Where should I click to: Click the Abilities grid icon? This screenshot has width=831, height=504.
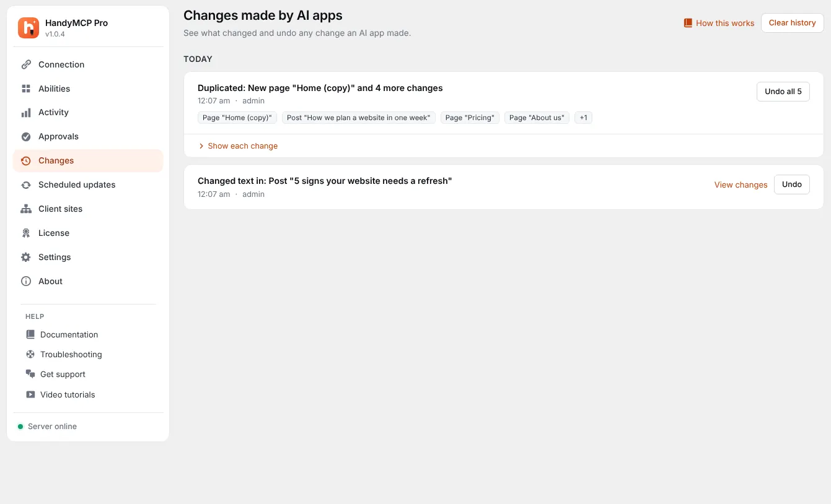(26, 89)
